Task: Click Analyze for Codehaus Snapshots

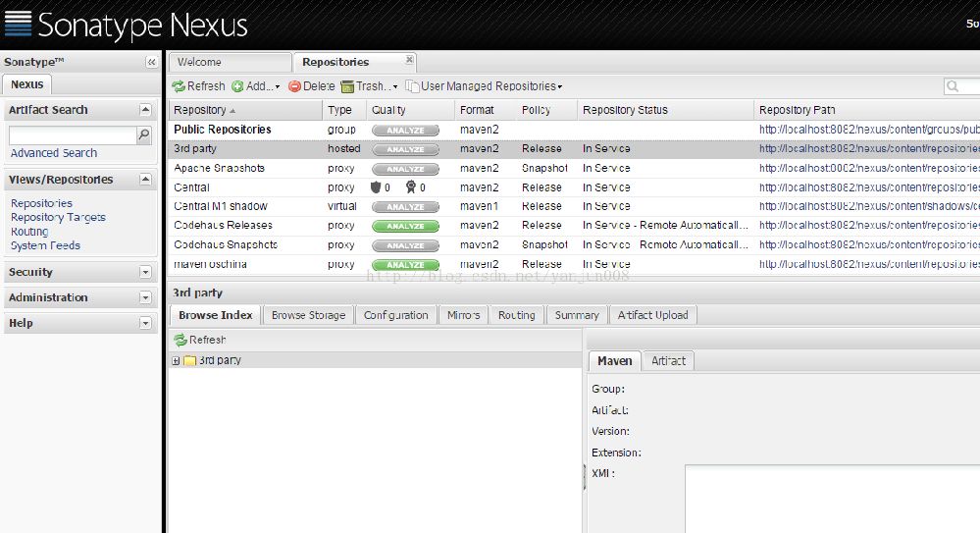Action: 405,245
